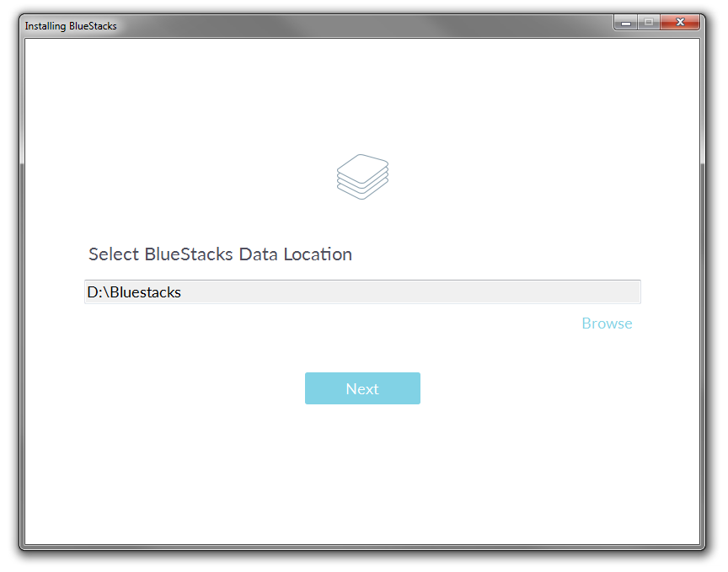This screenshot has width=728, height=572.
Task: Click the 'Select BlueStacks Data Location' heading
Action: (220, 254)
